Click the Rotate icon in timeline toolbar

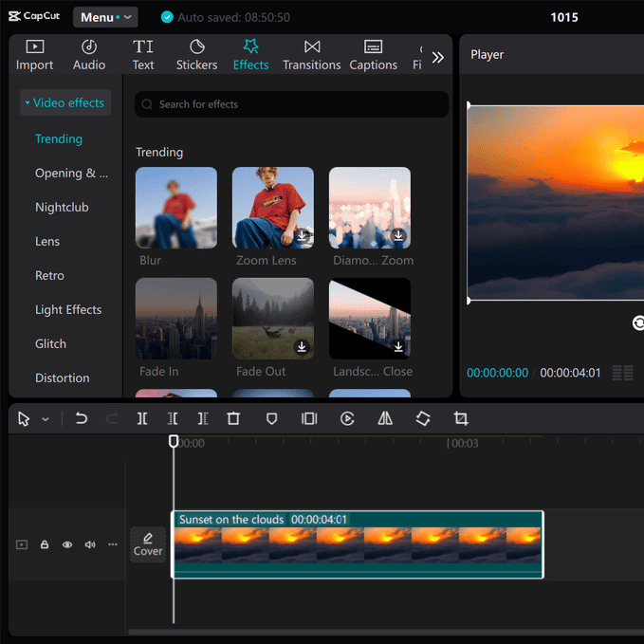point(423,418)
